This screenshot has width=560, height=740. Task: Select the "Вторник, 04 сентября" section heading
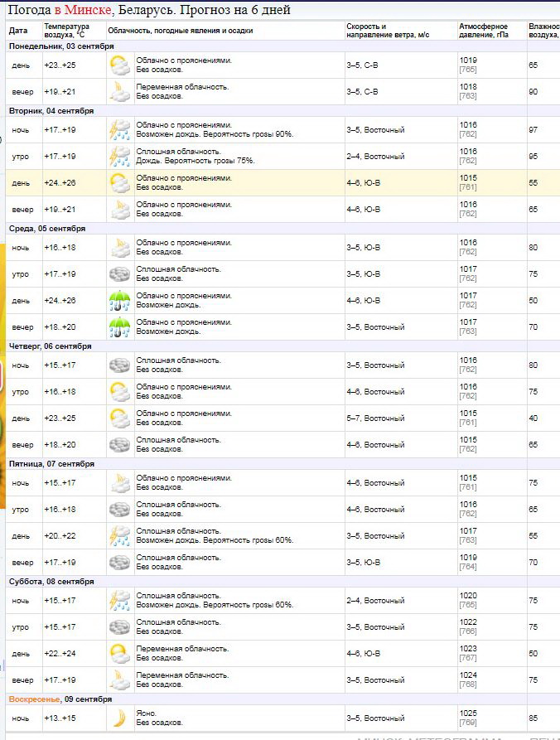click(51, 111)
